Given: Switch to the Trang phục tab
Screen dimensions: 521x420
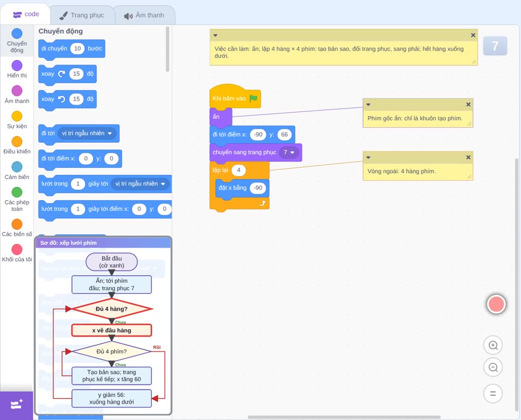Looking at the screenshot, I should point(82,15).
